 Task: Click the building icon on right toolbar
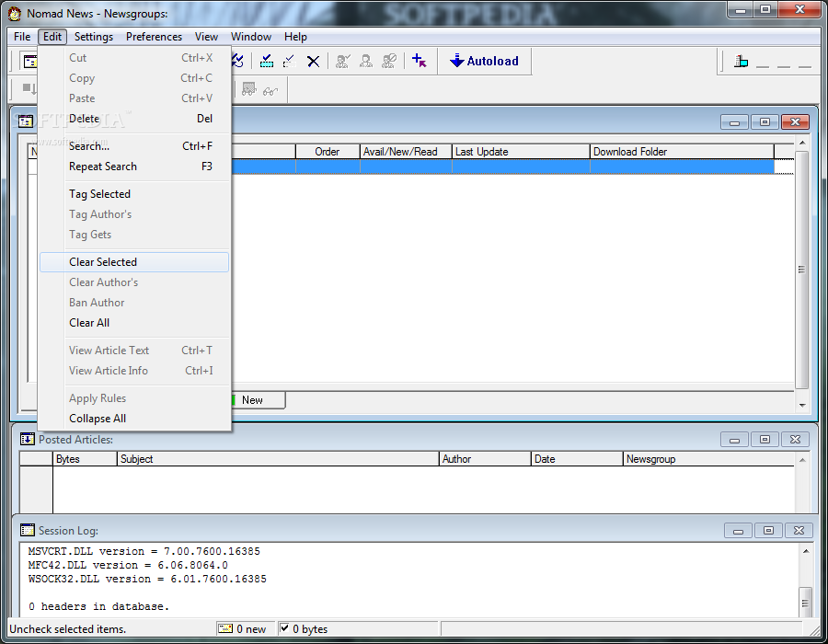pyautogui.click(x=741, y=62)
